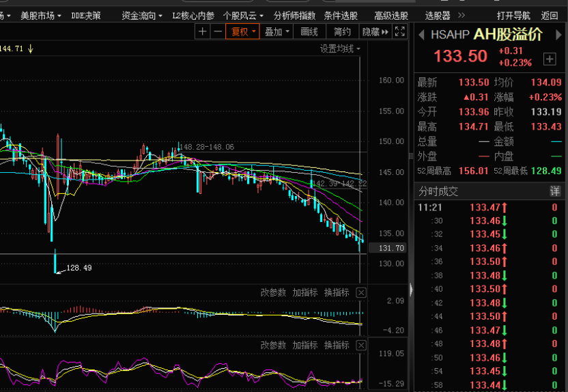568x392 pixels.
Task: Click 换指标 in the second indicator panel
Action: click(x=337, y=346)
